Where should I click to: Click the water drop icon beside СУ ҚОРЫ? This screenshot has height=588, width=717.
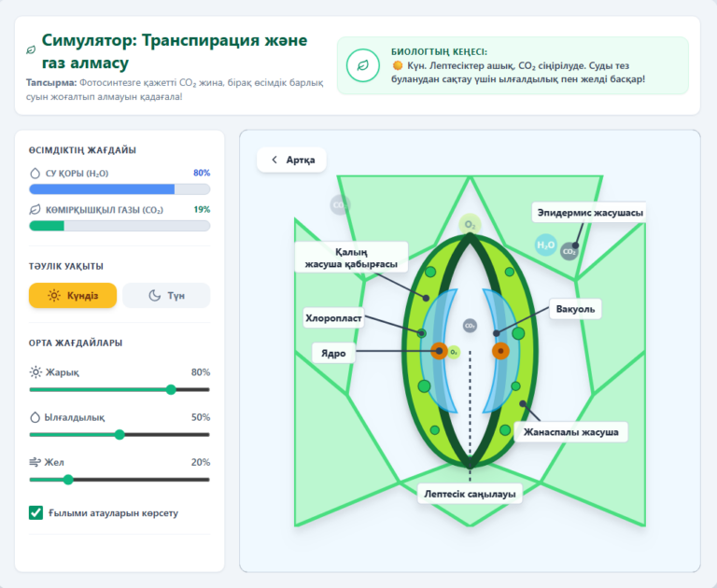click(x=35, y=174)
